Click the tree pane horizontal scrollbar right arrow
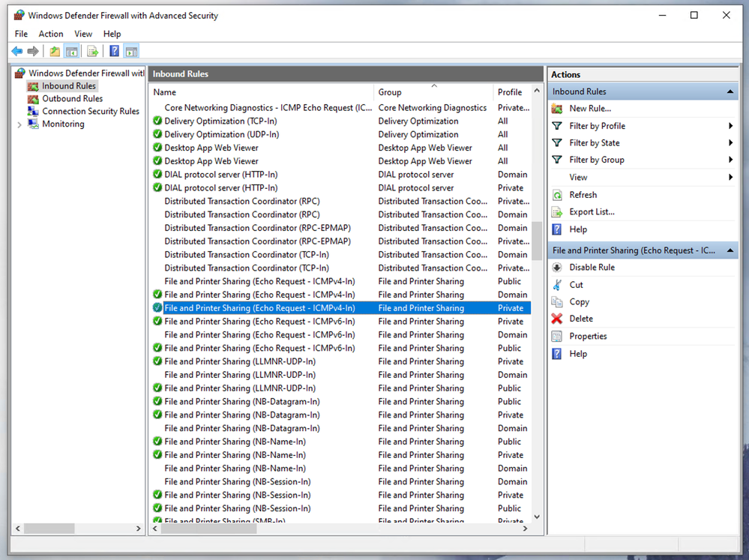 [x=139, y=529]
